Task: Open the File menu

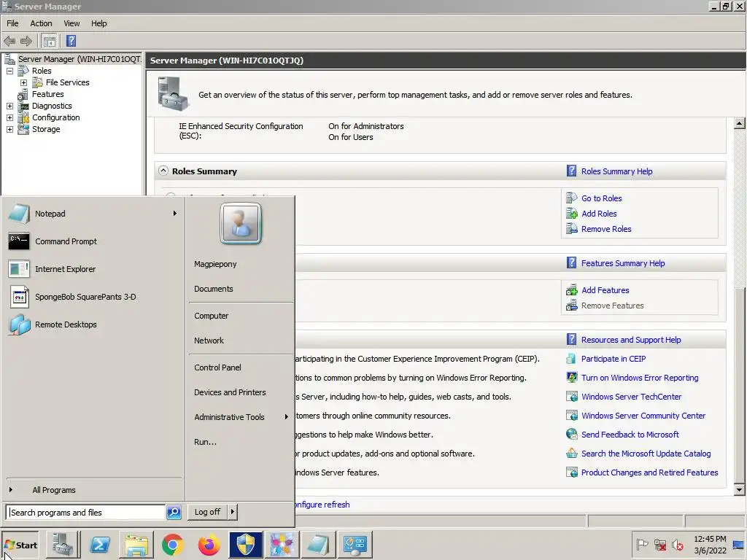Action: [x=12, y=23]
